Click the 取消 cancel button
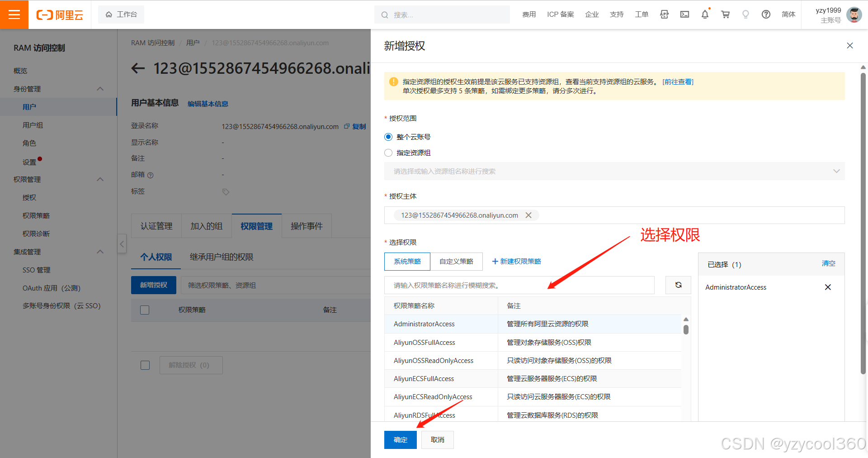This screenshot has width=868, height=458. pos(438,440)
